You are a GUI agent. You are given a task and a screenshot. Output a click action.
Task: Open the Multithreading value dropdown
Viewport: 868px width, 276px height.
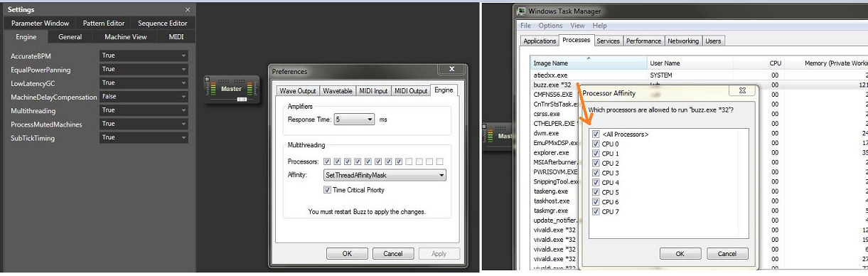(x=144, y=110)
